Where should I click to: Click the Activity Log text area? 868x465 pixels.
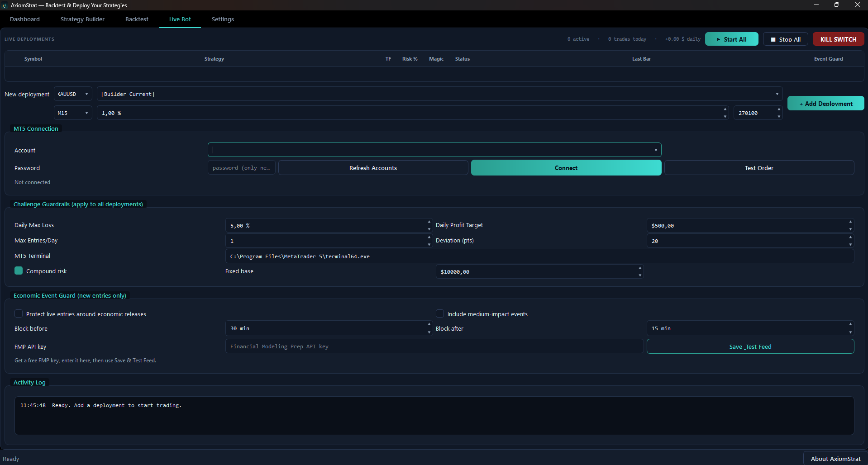pos(434,416)
